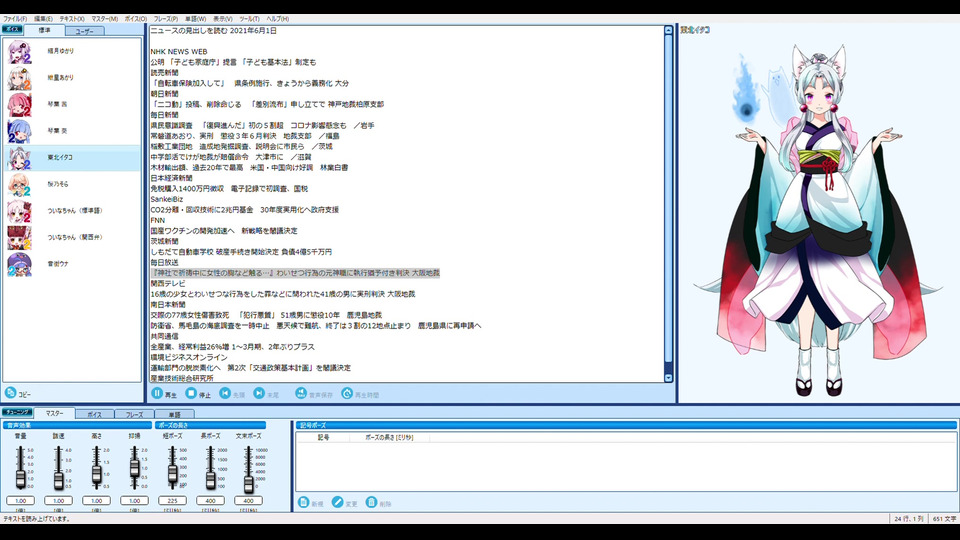The width and height of the screenshot is (960, 540).
Task: Click the 話速 speed slider handle
Action: [58, 479]
